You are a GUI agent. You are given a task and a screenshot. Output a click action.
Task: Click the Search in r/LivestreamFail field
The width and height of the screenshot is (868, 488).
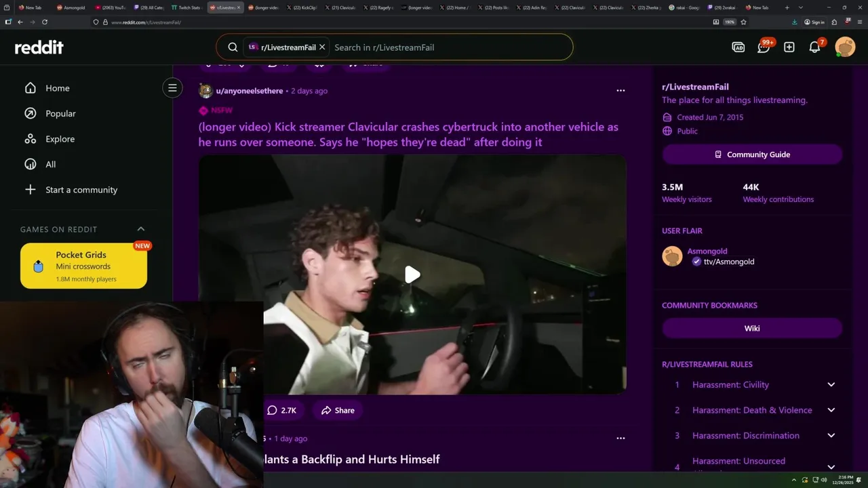pos(448,47)
